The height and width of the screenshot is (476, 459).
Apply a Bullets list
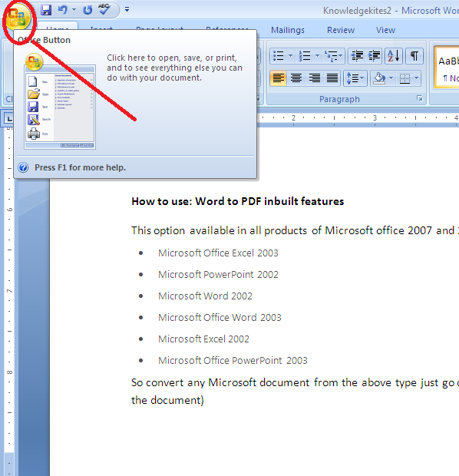coord(279,56)
